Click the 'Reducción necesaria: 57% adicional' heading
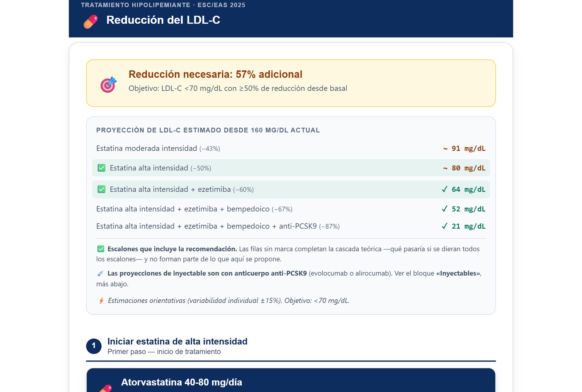Viewport: 582px width, 392px height. [215, 74]
